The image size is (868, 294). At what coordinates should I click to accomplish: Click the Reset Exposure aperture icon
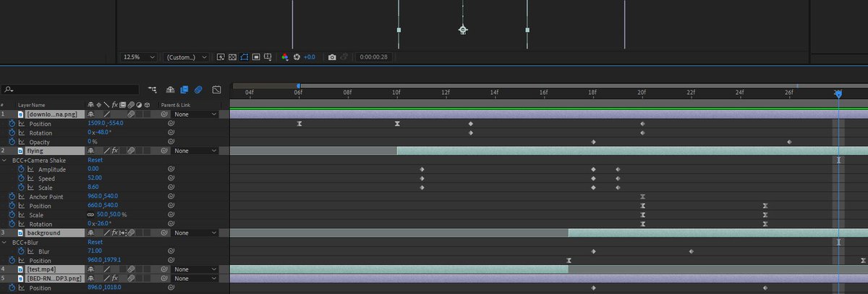tap(297, 56)
